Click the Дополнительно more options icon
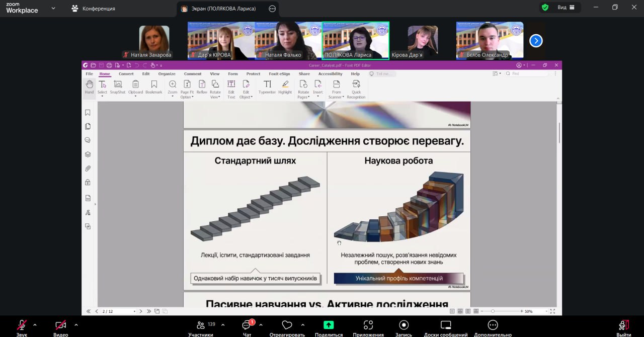 pos(493,325)
